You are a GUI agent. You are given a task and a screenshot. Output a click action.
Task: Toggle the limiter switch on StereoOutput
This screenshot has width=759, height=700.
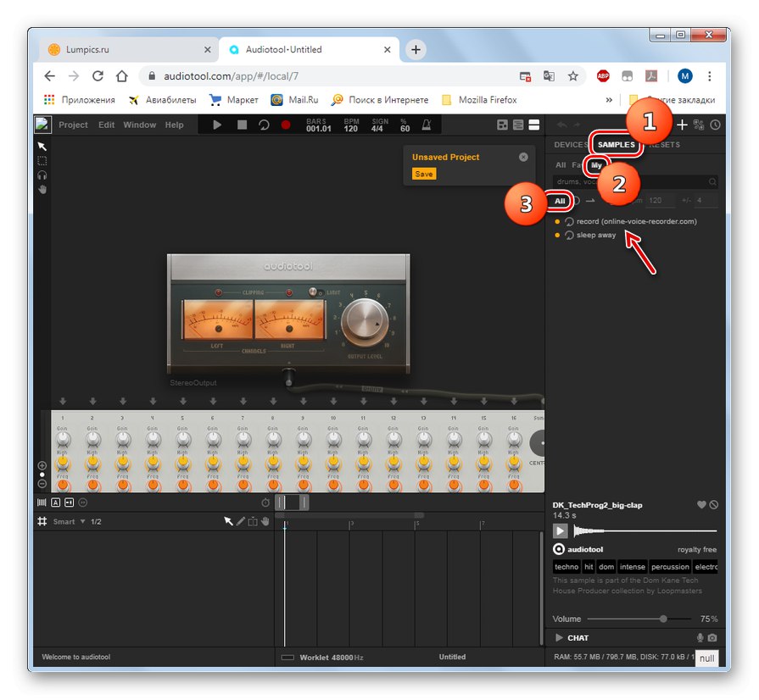click(x=315, y=292)
